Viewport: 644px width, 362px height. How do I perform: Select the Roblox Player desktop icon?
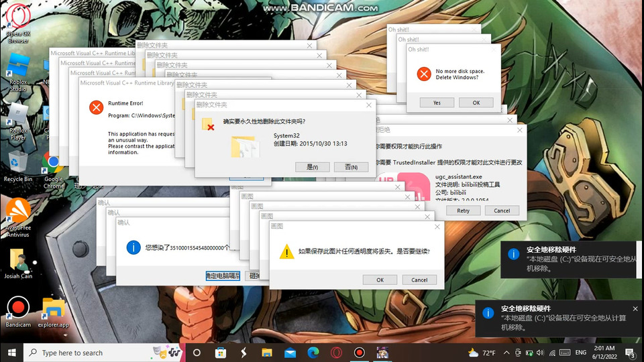(18, 121)
